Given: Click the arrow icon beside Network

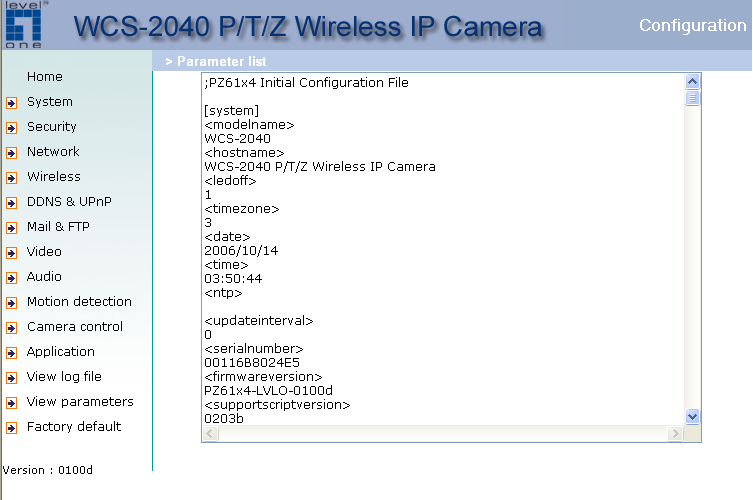Looking at the screenshot, I should click(x=12, y=153).
